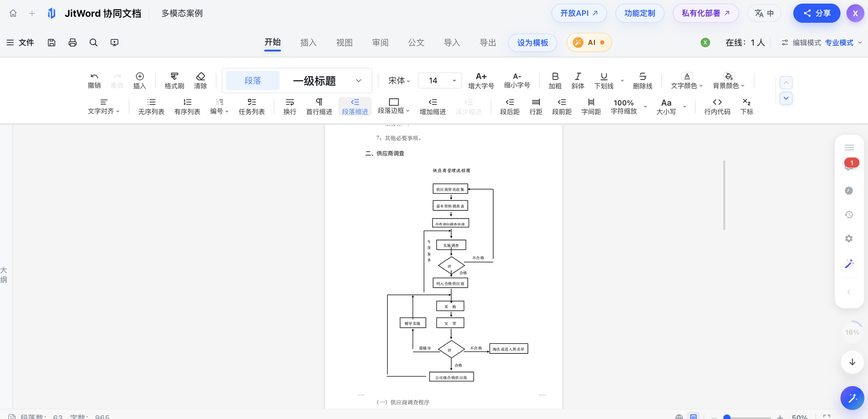868x419 pixels.
Task: Toggle first-line indent (首行缩进)
Action: tap(319, 106)
